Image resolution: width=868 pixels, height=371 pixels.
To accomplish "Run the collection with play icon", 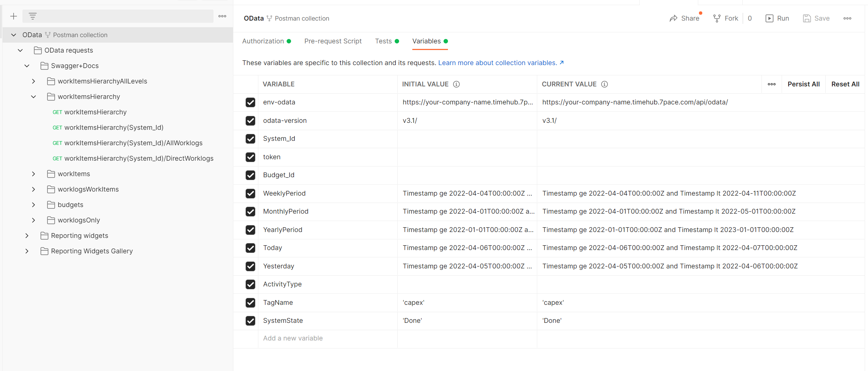I will 769,18.
